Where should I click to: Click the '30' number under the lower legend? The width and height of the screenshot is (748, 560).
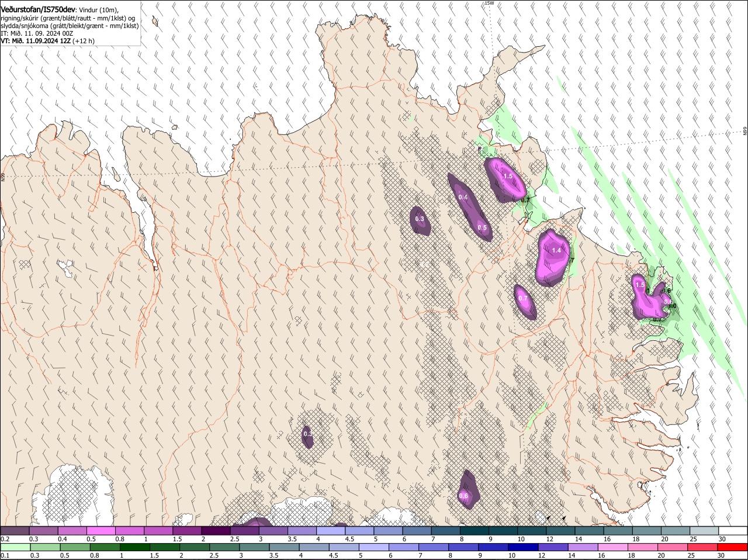click(721, 555)
